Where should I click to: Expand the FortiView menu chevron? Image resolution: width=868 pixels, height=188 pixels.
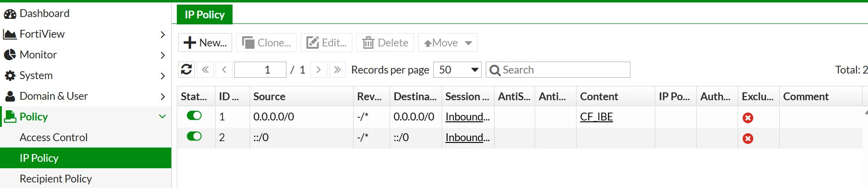point(163,34)
